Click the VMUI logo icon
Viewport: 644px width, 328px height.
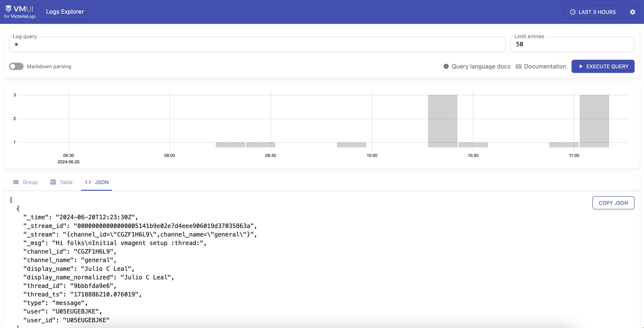tap(9, 9)
